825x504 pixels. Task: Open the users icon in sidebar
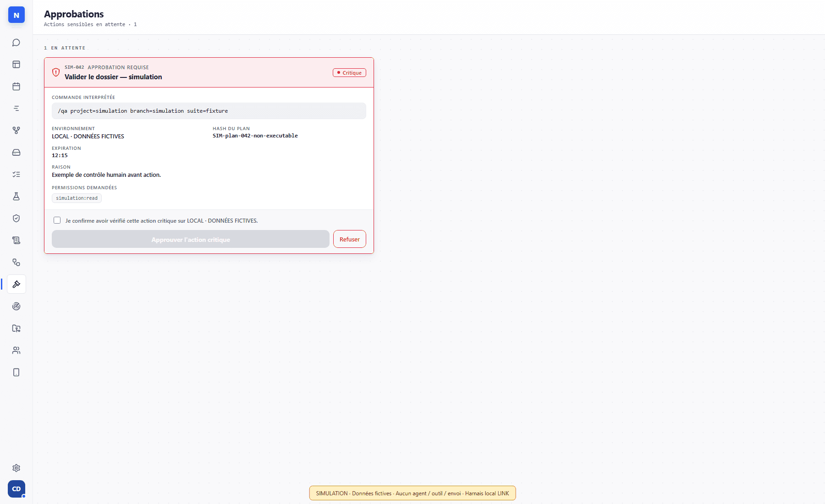point(16,351)
